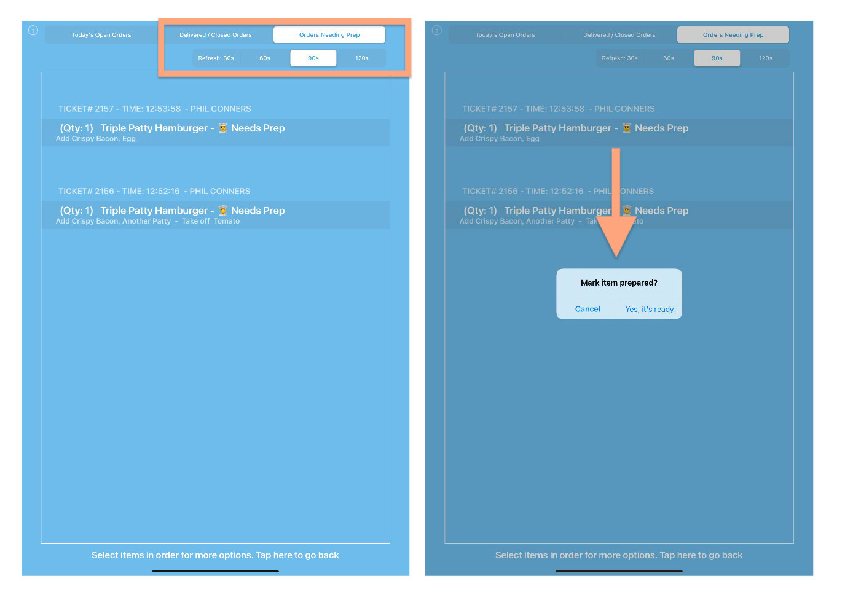The image size is (845, 616).
Task: Select Orders Needing Prep tab in bright screen
Action: pyautogui.click(x=329, y=35)
